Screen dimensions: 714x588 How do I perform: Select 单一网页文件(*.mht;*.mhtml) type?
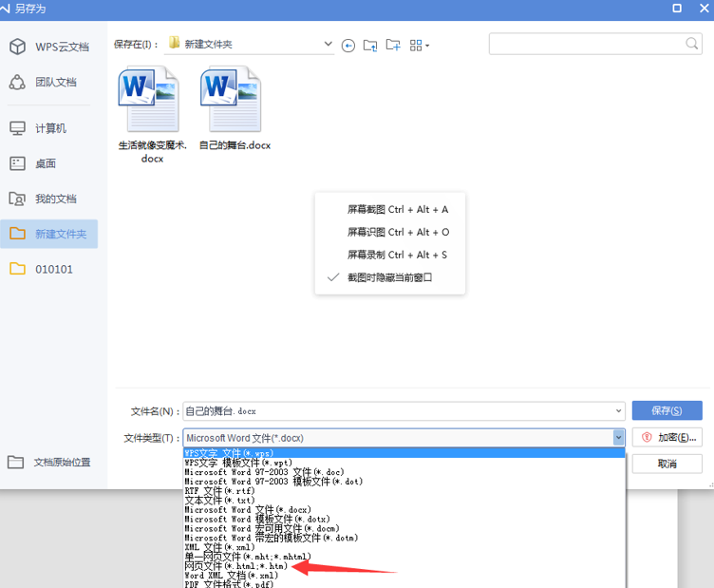(x=404, y=557)
